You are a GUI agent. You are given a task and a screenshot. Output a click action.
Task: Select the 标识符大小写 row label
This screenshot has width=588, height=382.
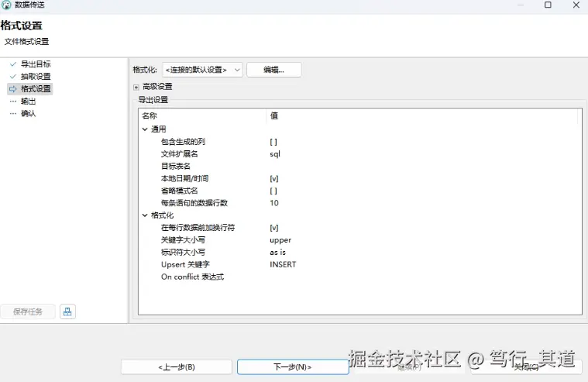(x=183, y=253)
